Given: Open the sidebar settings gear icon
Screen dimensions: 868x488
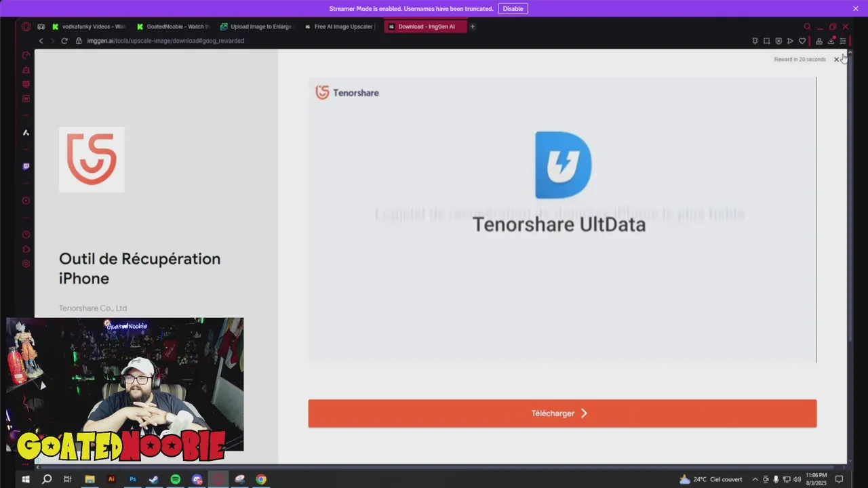Looking at the screenshot, I should coord(26,264).
